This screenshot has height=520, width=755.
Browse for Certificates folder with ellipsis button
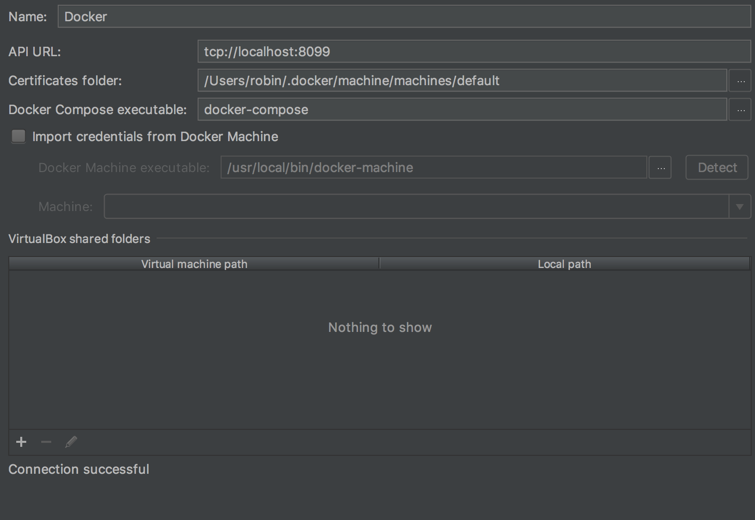tap(741, 81)
